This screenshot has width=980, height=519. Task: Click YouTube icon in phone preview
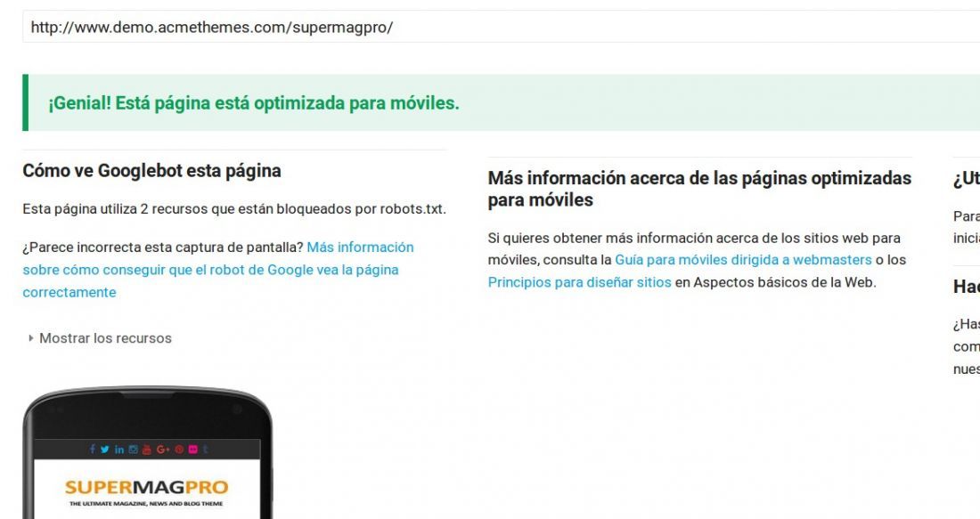click(x=147, y=449)
